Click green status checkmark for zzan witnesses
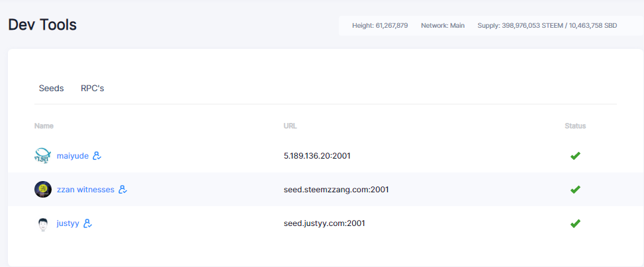The width and height of the screenshot is (644, 267). pyautogui.click(x=575, y=190)
